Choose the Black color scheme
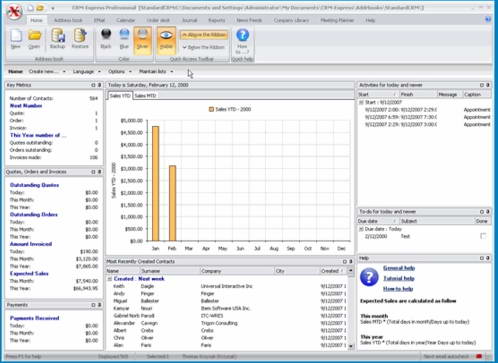The image size is (498, 363). (x=106, y=39)
